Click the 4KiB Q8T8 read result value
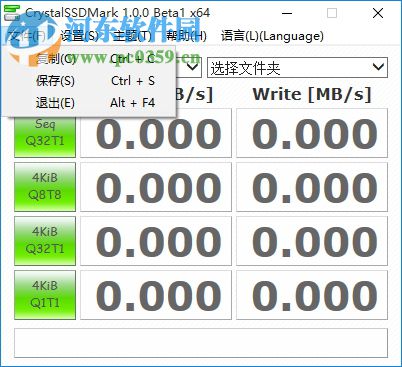402x367 pixels. pyautogui.click(x=156, y=187)
